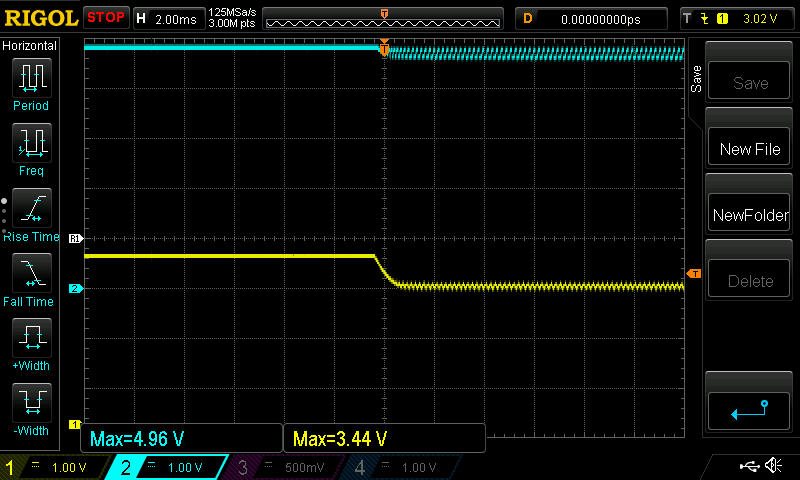Select the -Width measurement icon

pos(32,402)
